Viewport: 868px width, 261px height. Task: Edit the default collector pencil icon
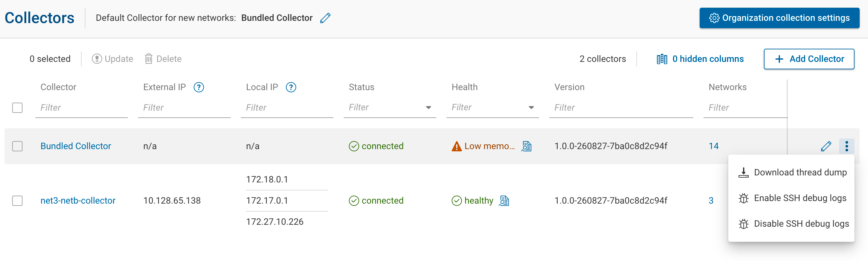coord(325,18)
